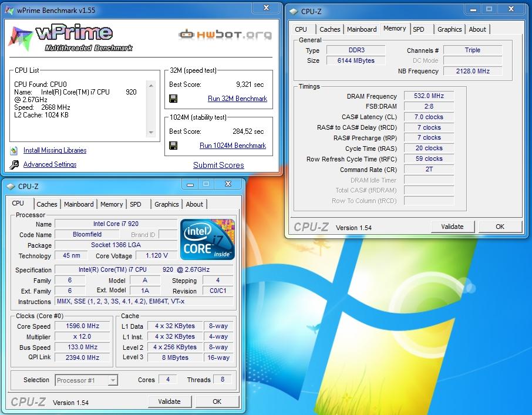The image size is (532, 415).
Task: Click Package Socket 1366 LGA field
Action: pos(116,245)
